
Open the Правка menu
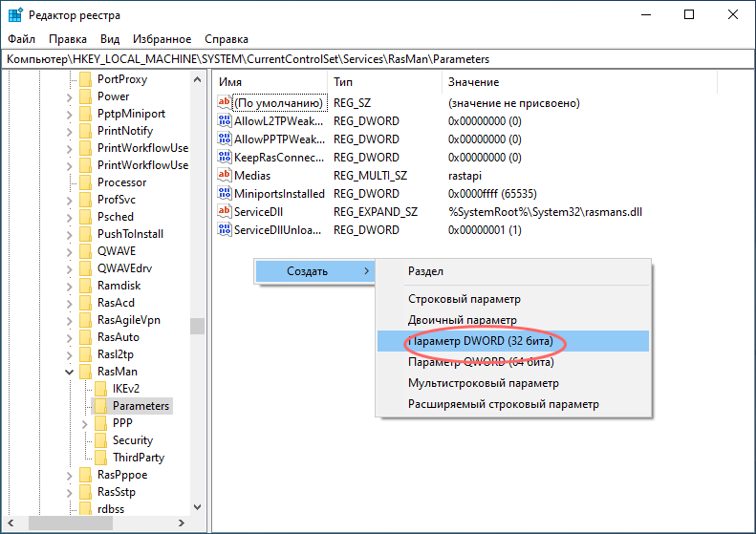coord(68,39)
